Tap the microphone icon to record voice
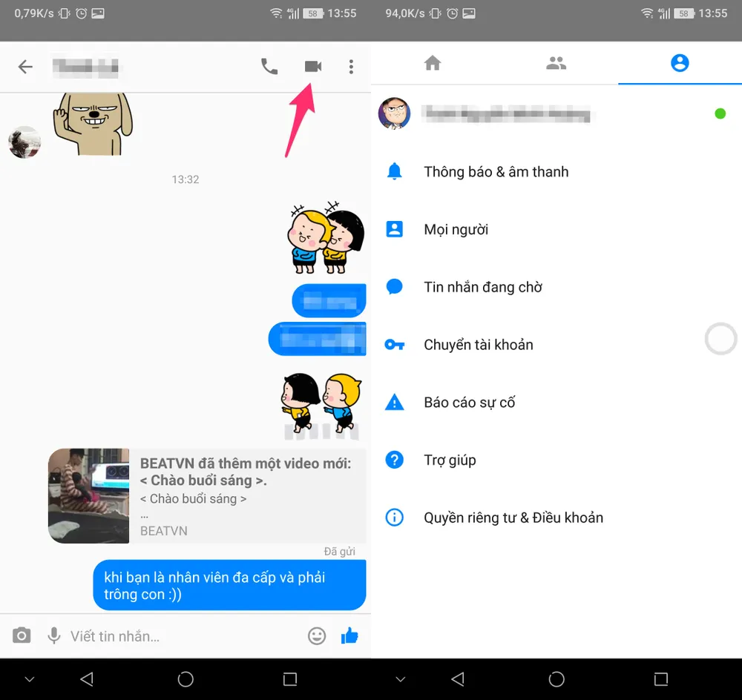742x700 pixels. tap(54, 635)
